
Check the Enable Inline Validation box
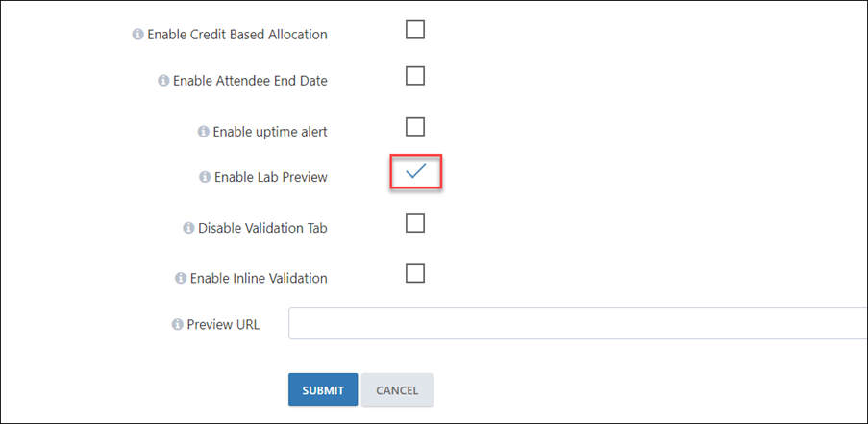click(x=415, y=273)
